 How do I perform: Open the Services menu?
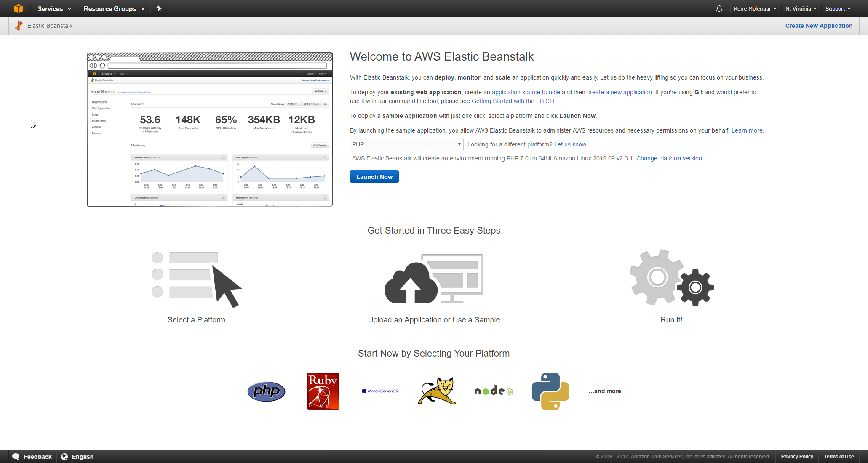pyautogui.click(x=54, y=8)
